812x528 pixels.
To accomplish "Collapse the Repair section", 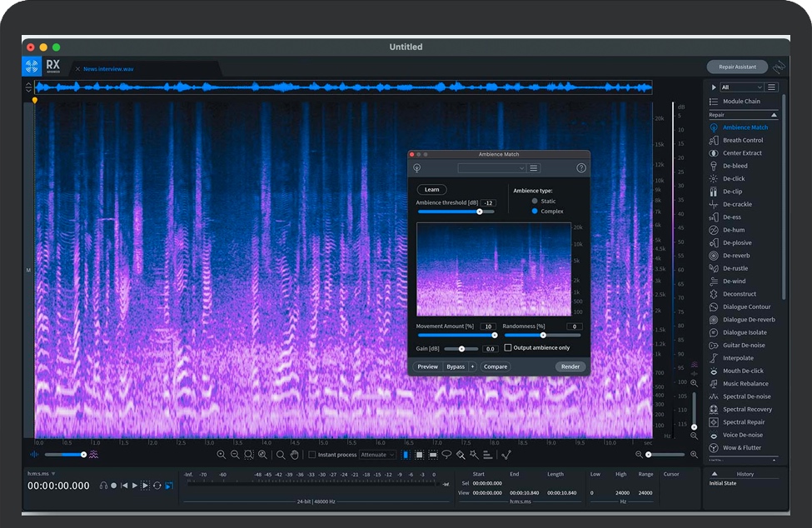I will [774, 115].
